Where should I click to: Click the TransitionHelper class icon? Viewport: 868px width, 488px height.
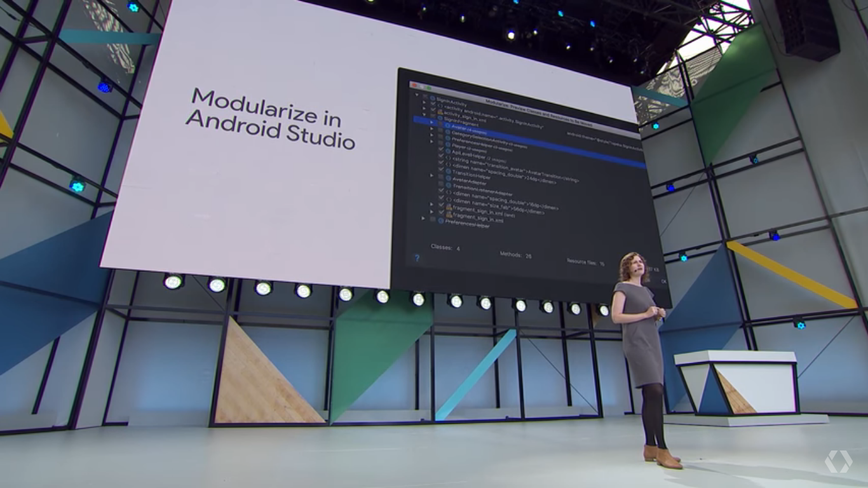pyautogui.click(x=448, y=172)
